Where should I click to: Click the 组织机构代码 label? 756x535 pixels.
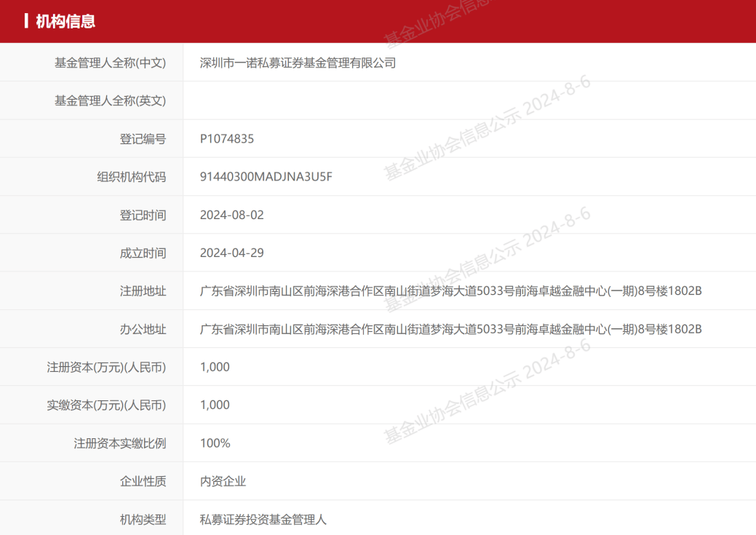coord(131,177)
